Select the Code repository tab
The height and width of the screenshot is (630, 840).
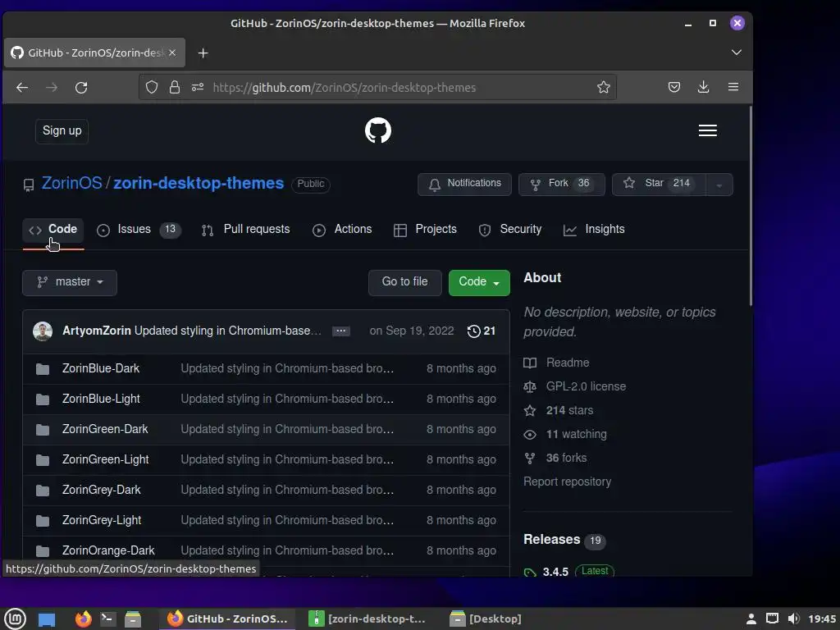(53, 230)
